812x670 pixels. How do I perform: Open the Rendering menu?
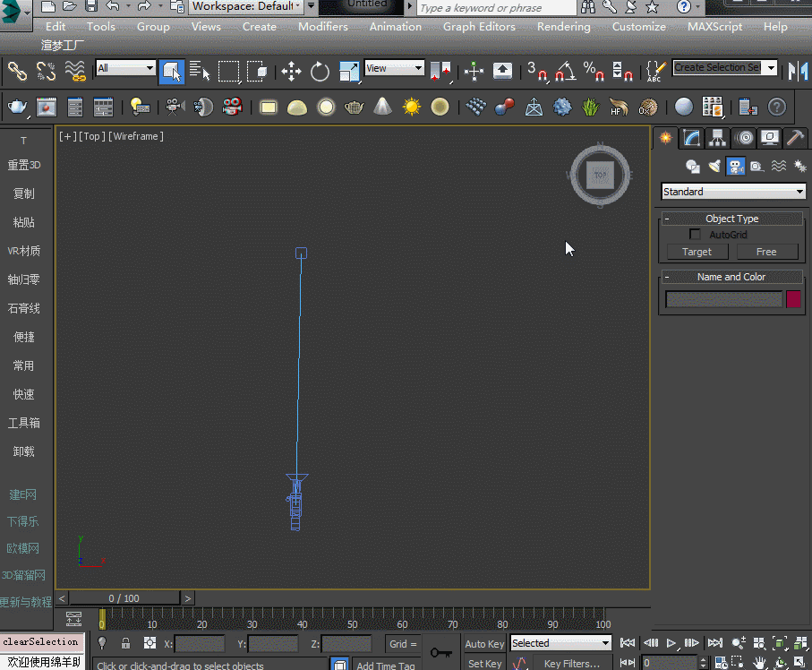coord(563,27)
